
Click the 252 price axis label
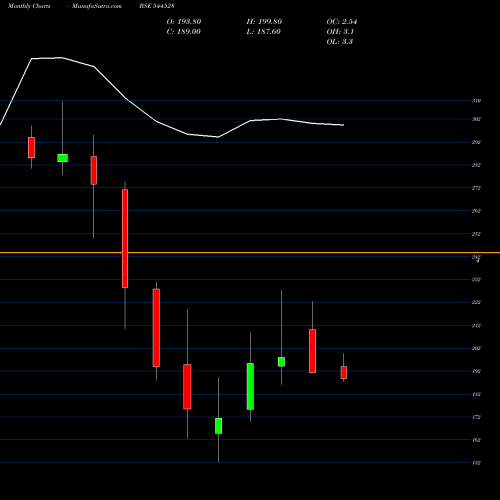pyautogui.click(x=476, y=234)
